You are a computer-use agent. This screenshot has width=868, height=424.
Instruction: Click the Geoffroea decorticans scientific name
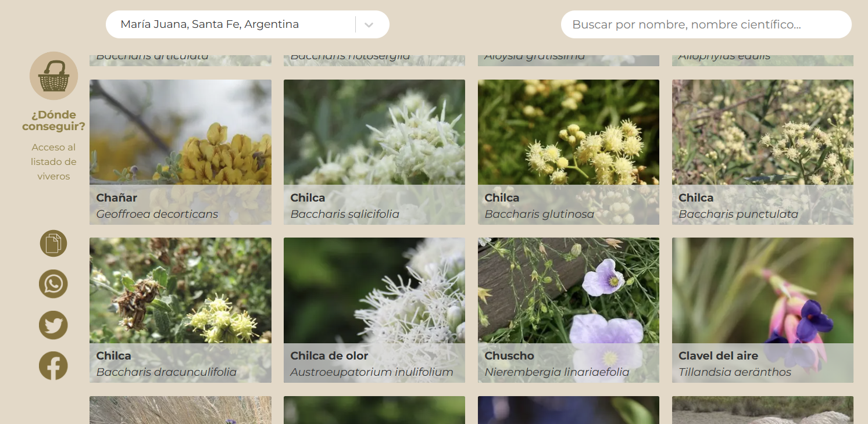tap(157, 214)
